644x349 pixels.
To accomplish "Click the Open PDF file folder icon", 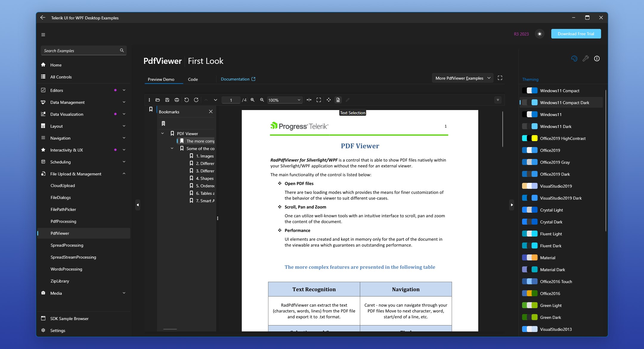I will (158, 100).
